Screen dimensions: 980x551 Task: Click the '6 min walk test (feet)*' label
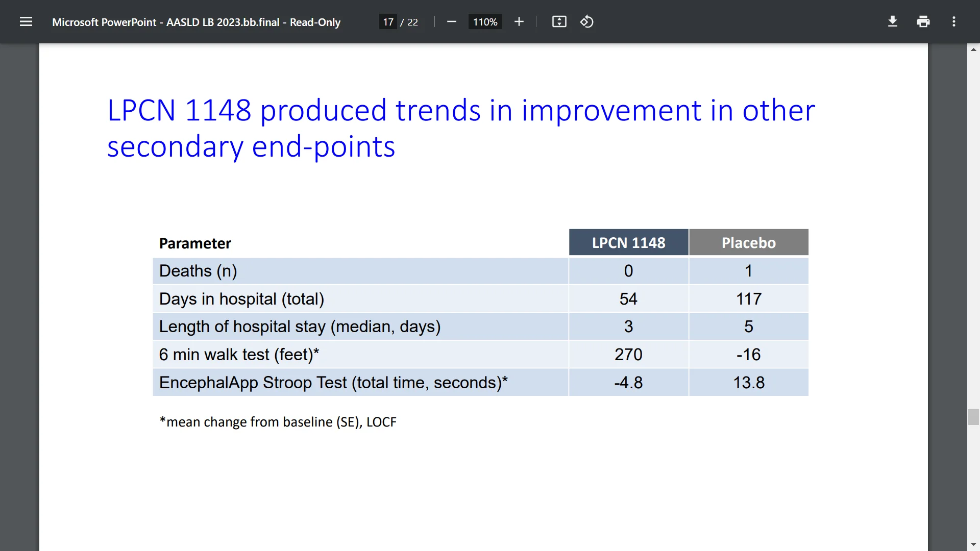click(x=239, y=355)
